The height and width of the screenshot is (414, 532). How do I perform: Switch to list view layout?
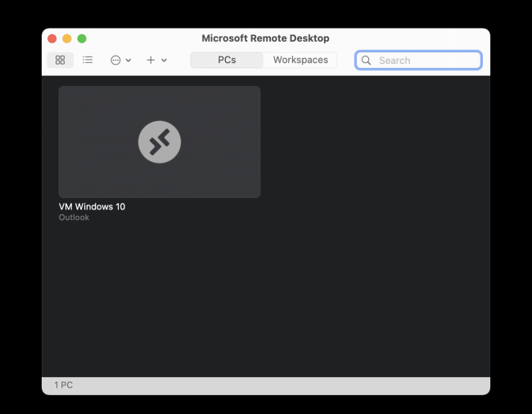click(88, 60)
